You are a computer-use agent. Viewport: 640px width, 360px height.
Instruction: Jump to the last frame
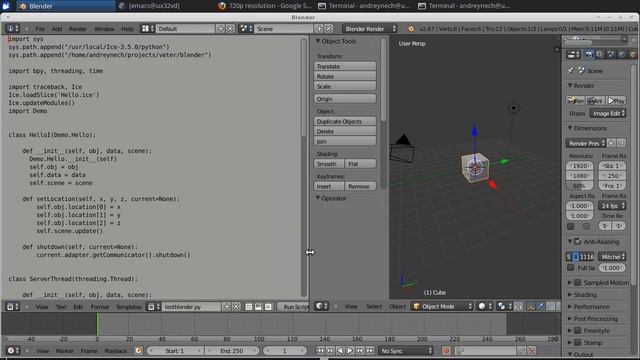370,351
